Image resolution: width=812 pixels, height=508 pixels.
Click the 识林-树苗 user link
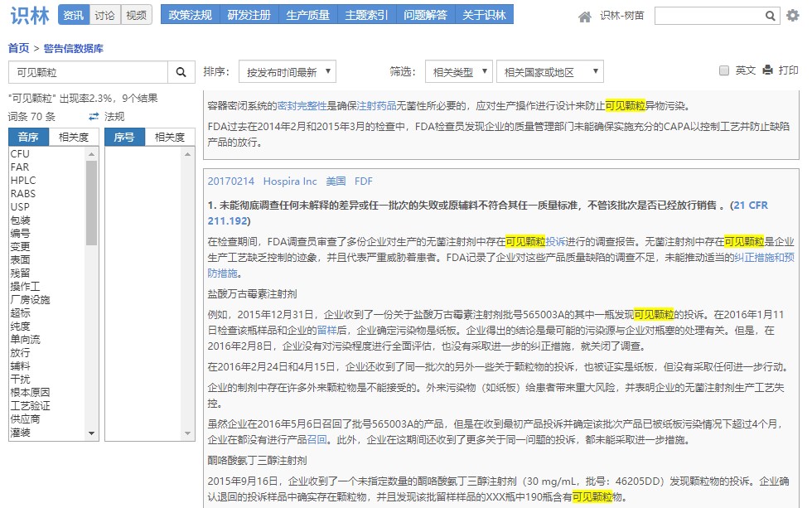pos(622,16)
